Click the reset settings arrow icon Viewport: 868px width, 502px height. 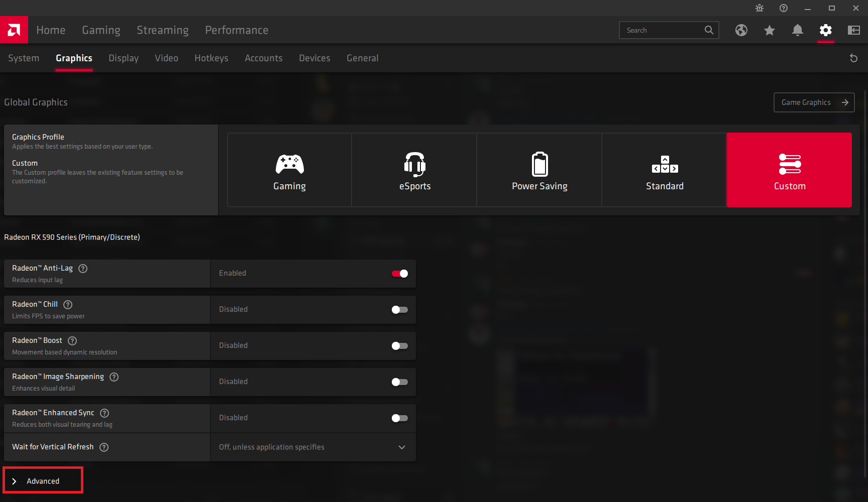point(853,58)
